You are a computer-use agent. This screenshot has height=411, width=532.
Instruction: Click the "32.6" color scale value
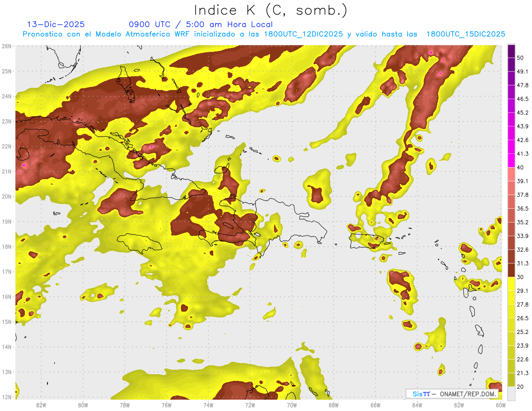tap(523, 250)
